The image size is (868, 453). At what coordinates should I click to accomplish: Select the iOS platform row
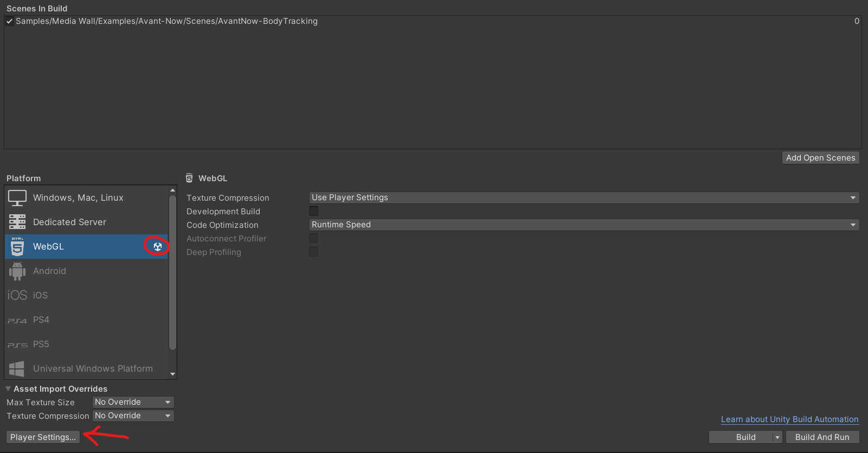coord(87,295)
